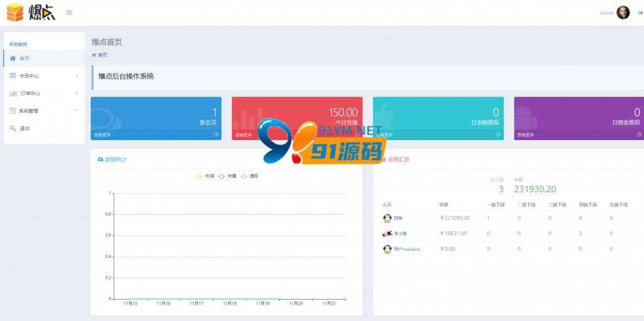Click the 11月21 label on chart axis
The width and height of the screenshot is (644, 321).
click(328, 304)
